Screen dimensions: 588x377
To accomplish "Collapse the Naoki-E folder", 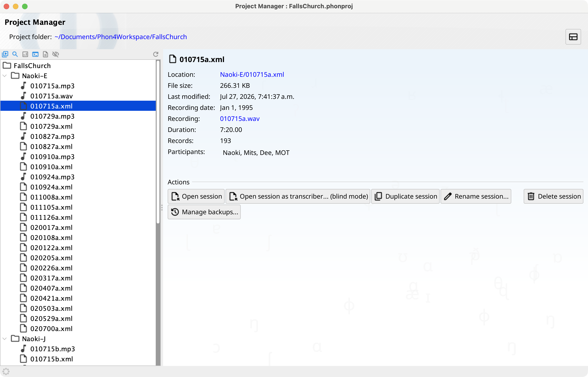I will (x=5, y=76).
